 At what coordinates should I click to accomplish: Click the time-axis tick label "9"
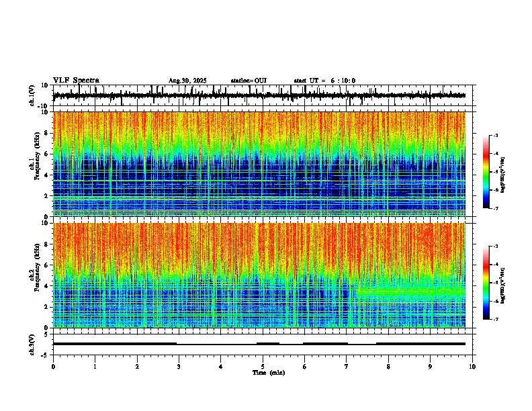430,367
